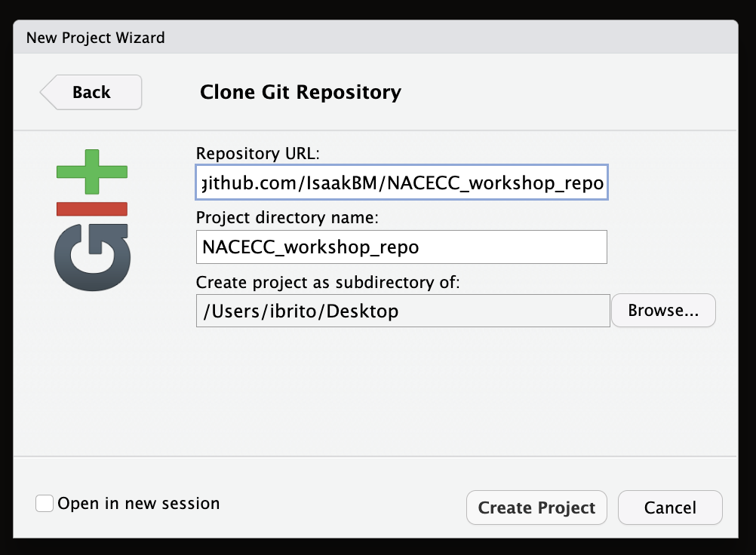
Task: Click the red minus bar in the Git logo
Action: 93,210
